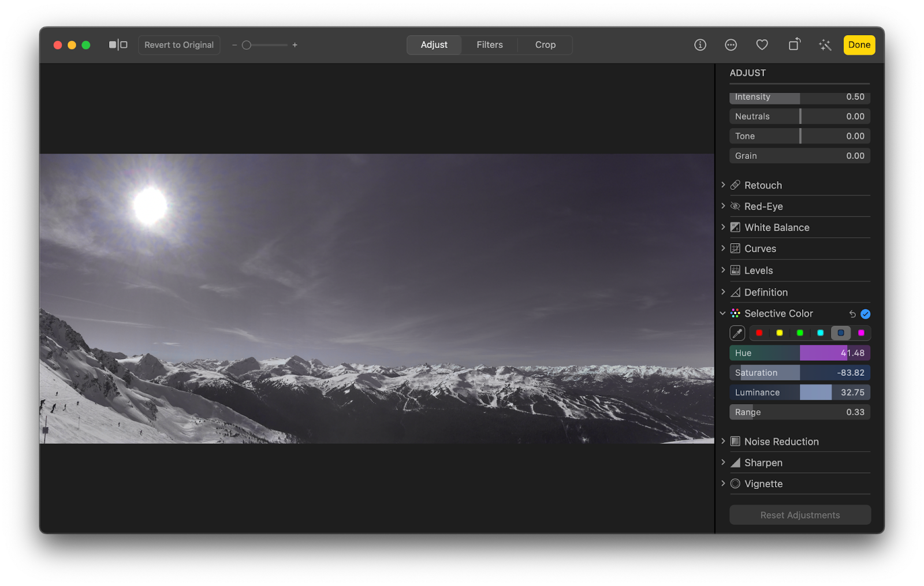924x586 pixels.
Task: Click the plus to zoom in
Action: click(x=295, y=44)
